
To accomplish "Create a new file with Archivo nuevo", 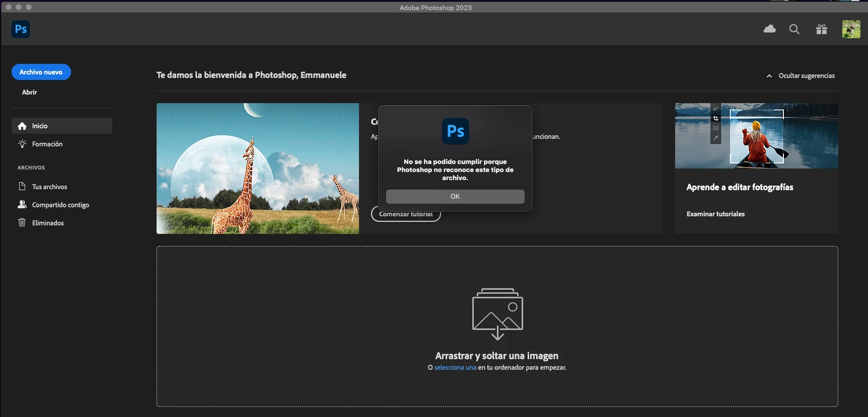I will [x=41, y=72].
